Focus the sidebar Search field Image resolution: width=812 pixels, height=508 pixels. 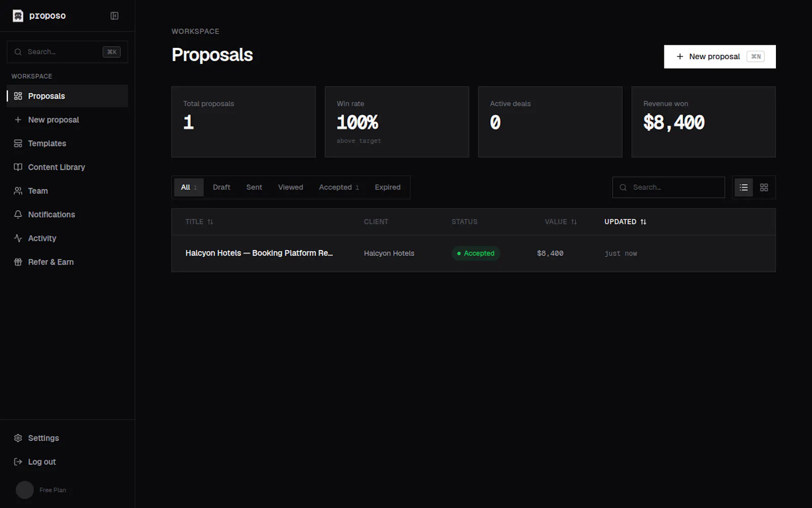[x=67, y=52]
